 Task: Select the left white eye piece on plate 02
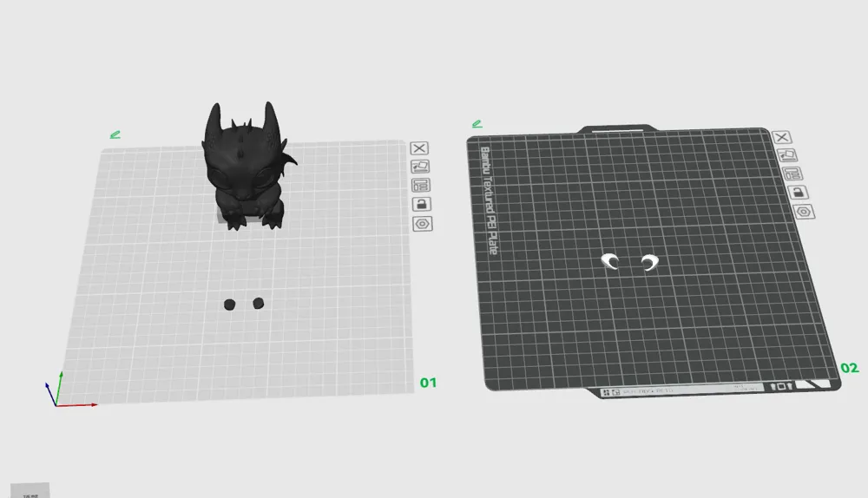(610, 261)
